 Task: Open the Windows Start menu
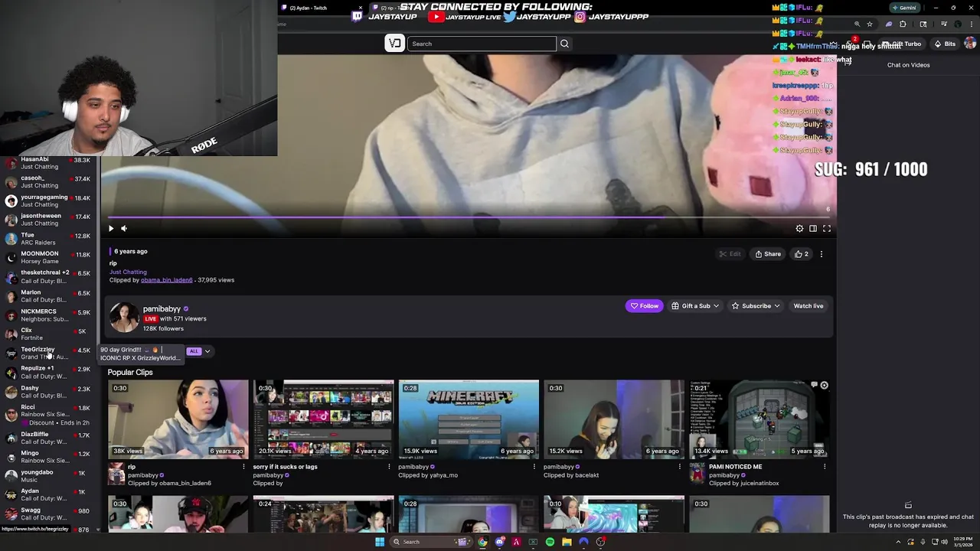[379, 542]
